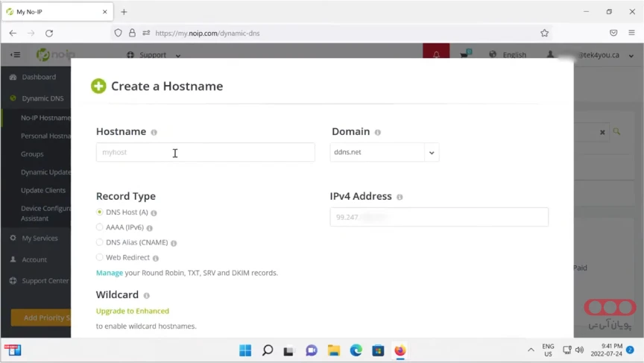This screenshot has width=644, height=363.
Task: Click the padlock site info icon
Action: [132, 33]
